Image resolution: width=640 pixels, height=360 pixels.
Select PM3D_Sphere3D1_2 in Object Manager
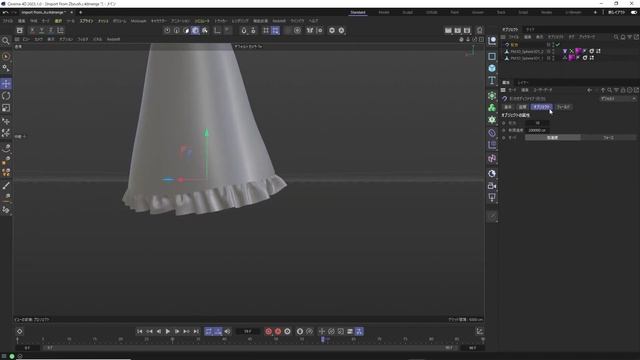click(x=527, y=51)
